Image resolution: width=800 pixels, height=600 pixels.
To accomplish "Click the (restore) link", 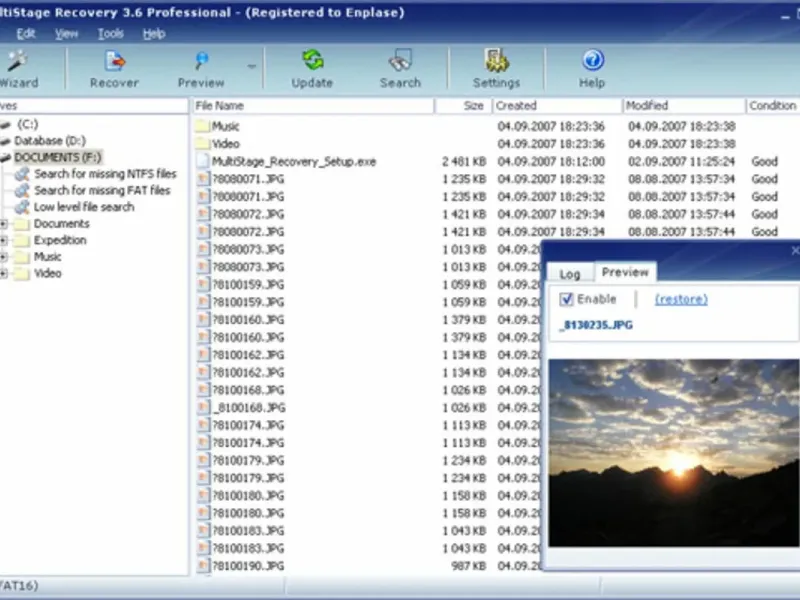I will [x=682, y=299].
